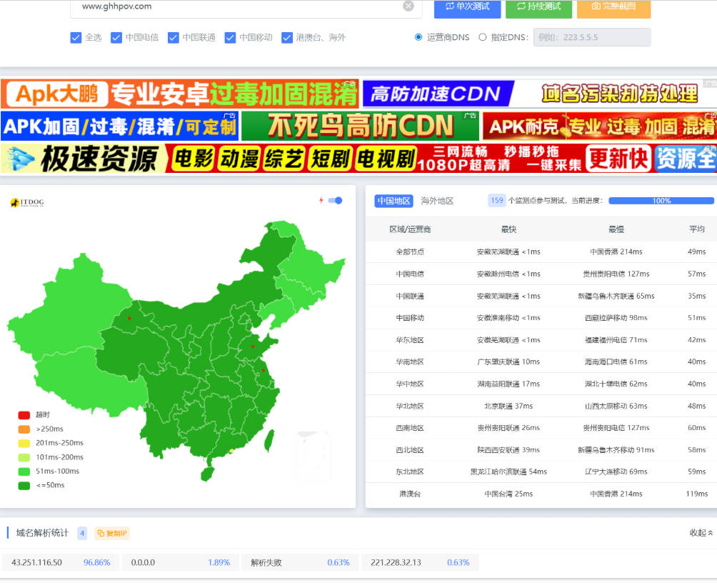Click the Taiwan island on the map
The height and width of the screenshot is (588, 717).
click(269, 440)
